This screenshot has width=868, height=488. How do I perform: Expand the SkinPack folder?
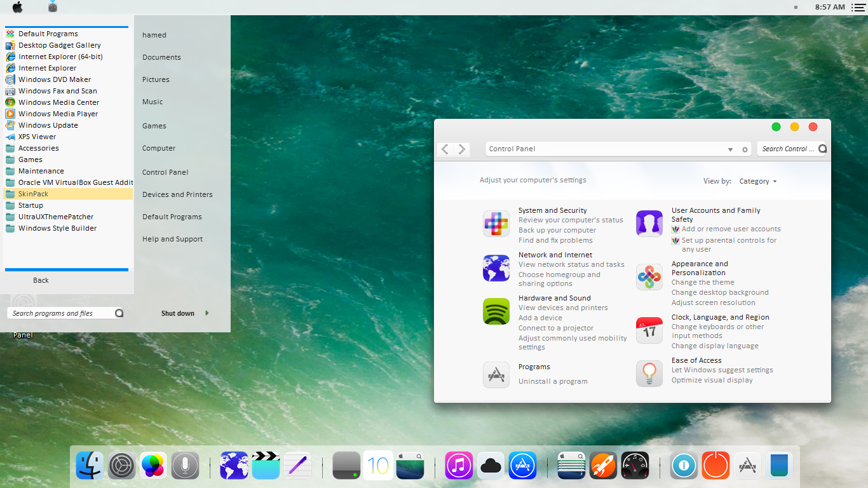[68, 194]
